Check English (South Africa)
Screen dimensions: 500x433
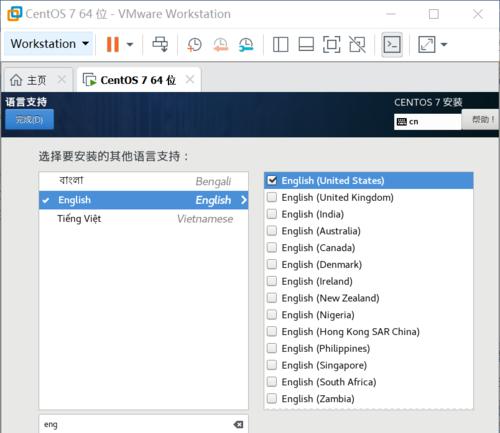pyautogui.click(x=272, y=382)
